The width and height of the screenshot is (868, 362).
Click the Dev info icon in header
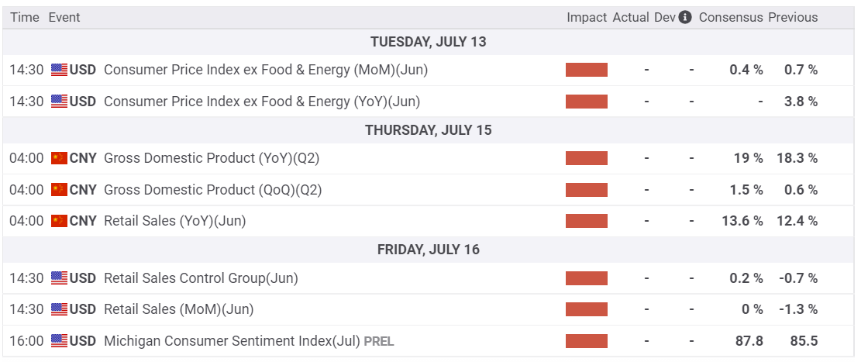point(685,17)
